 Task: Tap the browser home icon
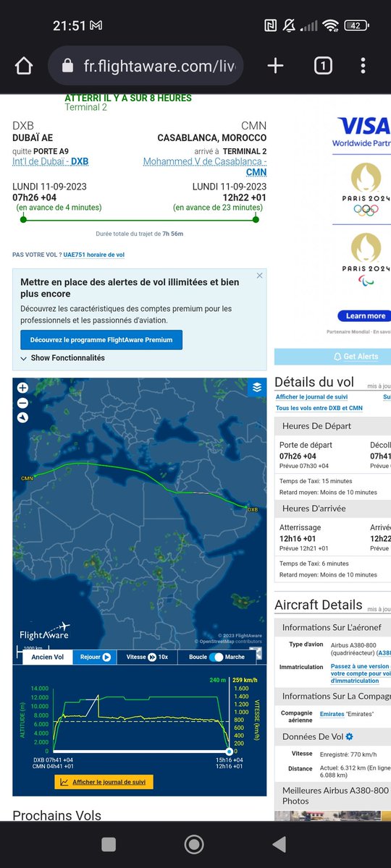(x=24, y=67)
